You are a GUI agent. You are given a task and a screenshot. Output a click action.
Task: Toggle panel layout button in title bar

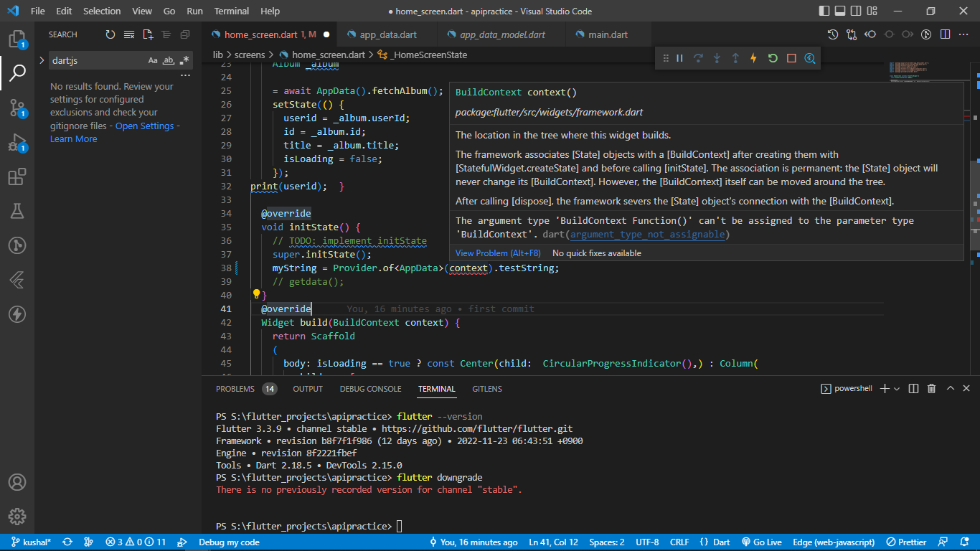click(x=840, y=11)
